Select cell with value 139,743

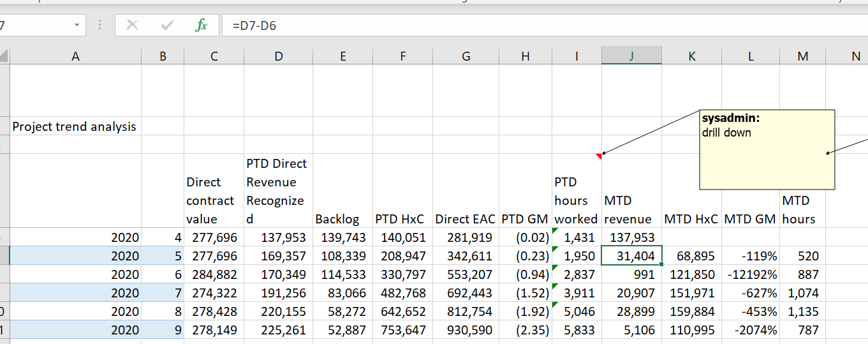point(342,237)
